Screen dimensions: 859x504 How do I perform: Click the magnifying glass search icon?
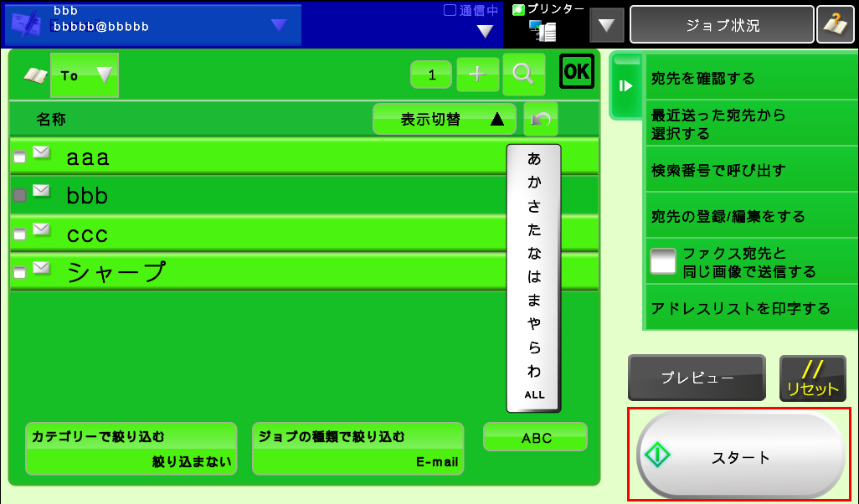pos(523,74)
